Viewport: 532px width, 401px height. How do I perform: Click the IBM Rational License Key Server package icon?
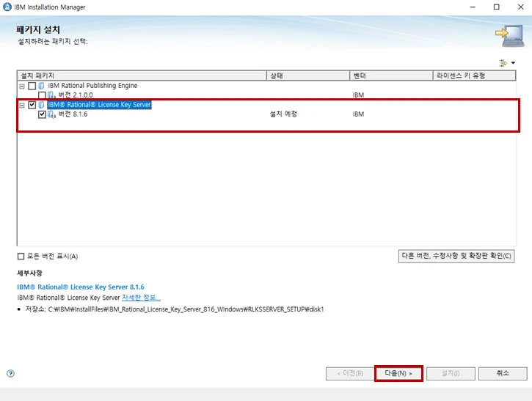41,105
